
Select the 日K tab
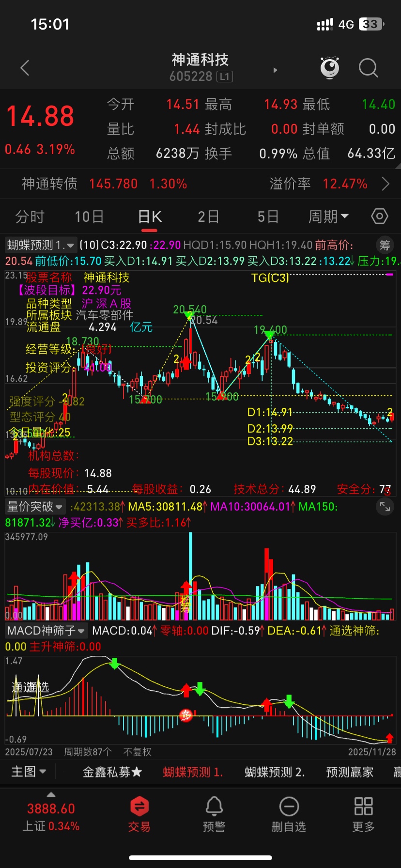(150, 217)
